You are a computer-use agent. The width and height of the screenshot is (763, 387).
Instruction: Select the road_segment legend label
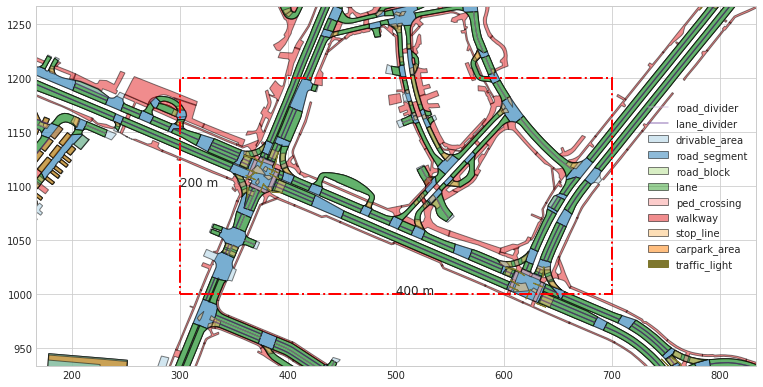(711, 156)
